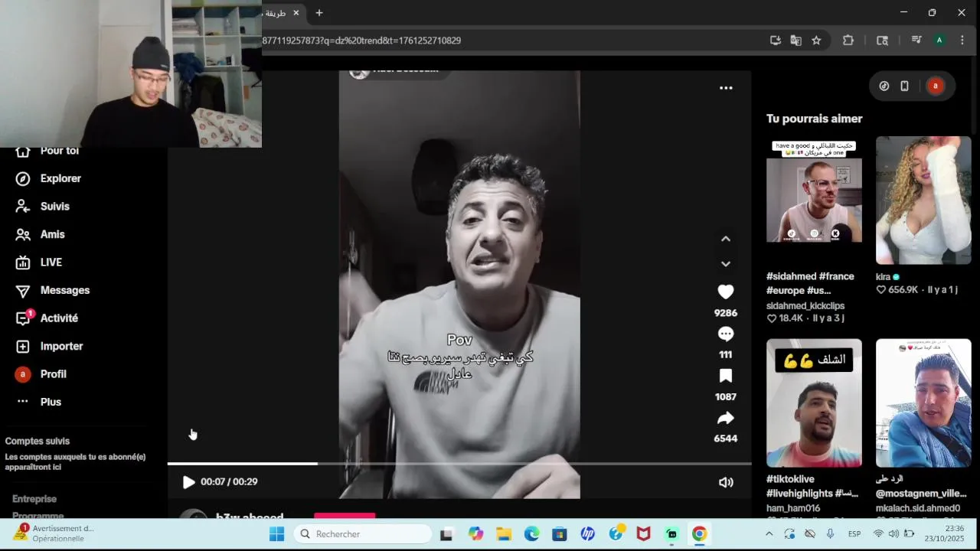The height and width of the screenshot is (551, 980).
Task: Open the video three-dots options menu
Action: 726,88
